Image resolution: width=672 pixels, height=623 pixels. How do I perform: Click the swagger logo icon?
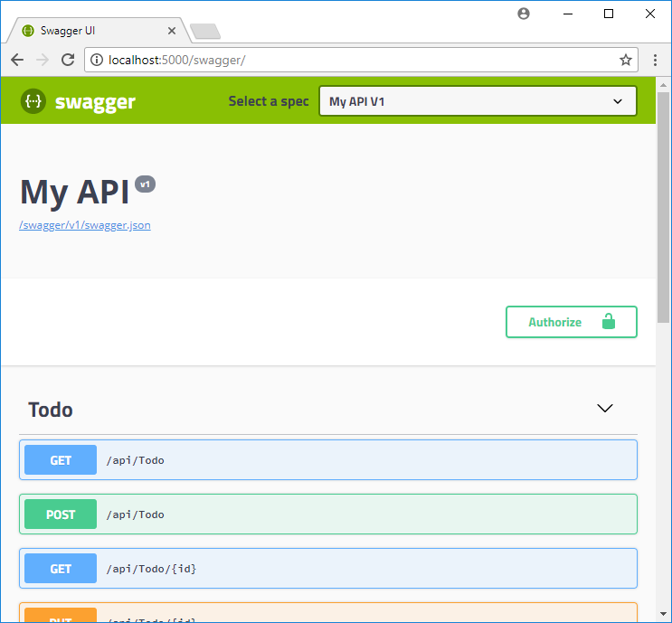point(33,101)
